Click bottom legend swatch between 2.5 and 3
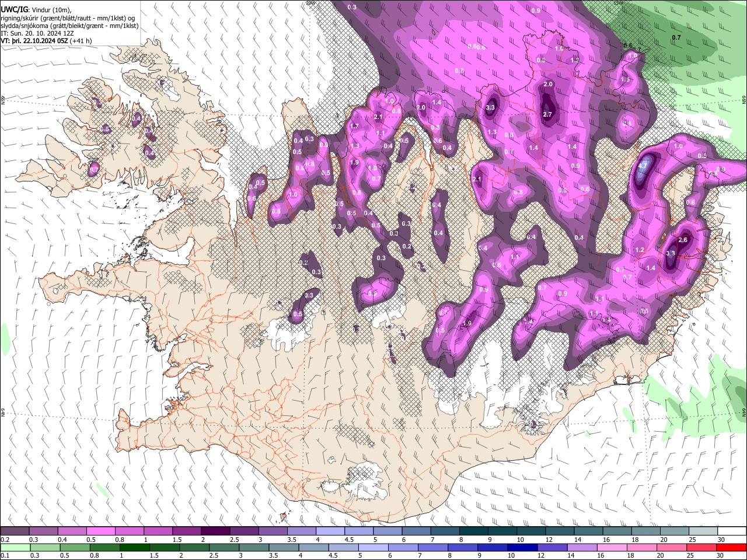Viewport: 747px width, 560px height. click(225, 547)
